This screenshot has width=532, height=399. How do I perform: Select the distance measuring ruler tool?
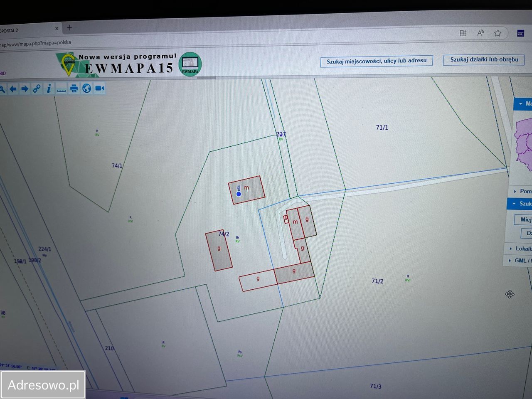[x=62, y=89]
